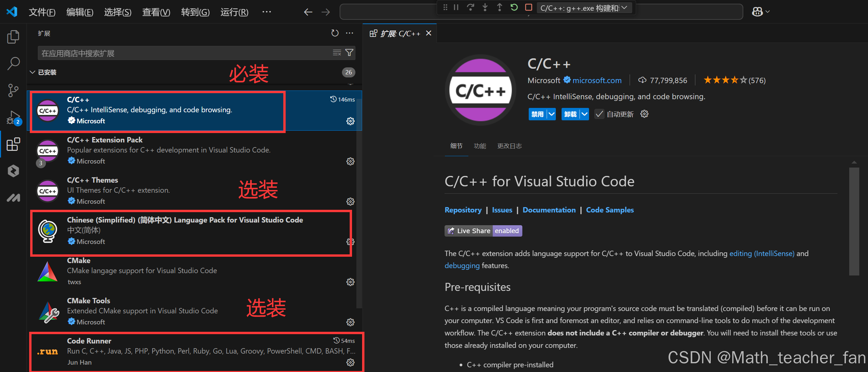Open the 选择(S) menu
The image size is (868, 372).
[x=118, y=12]
